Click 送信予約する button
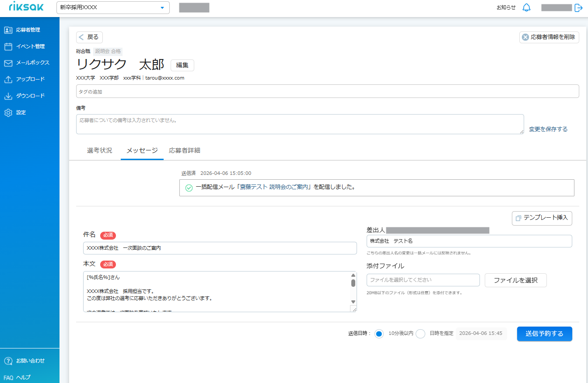The height and width of the screenshot is (383, 588). click(545, 334)
